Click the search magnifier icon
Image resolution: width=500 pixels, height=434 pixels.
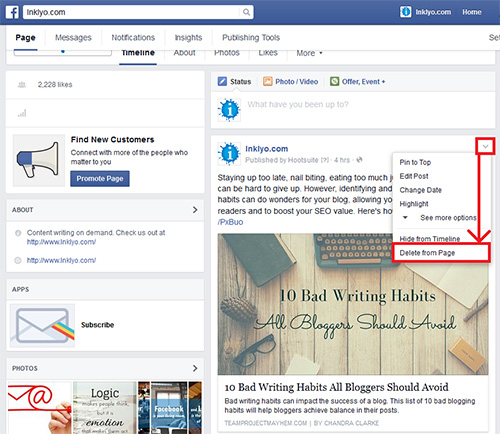coord(246,12)
